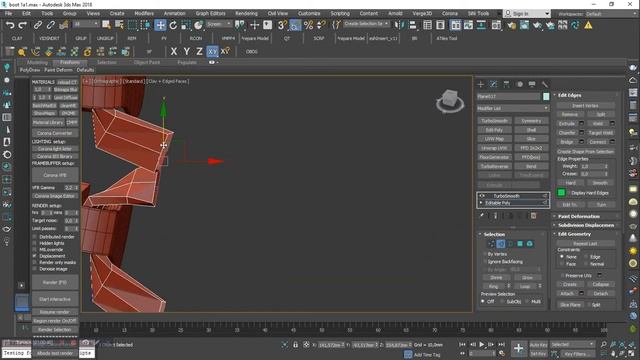Activate the Select and Rotate tool
This screenshot has height=360, width=640.
pyautogui.click(x=173, y=25)
